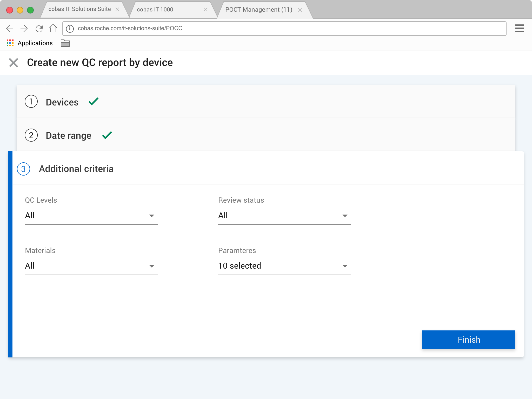
Task: Click the Finish button
Action: (x=468, y=340)
